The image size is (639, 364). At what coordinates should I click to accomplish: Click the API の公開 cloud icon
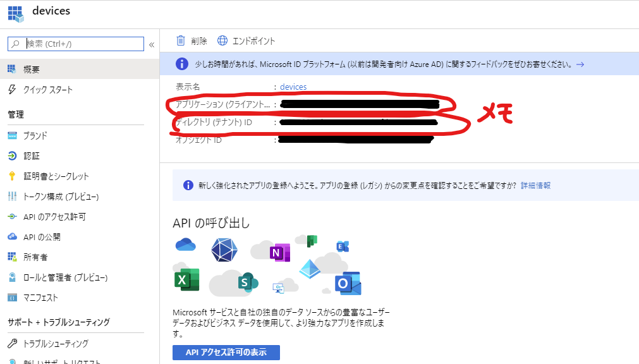(x=12, y=236)
